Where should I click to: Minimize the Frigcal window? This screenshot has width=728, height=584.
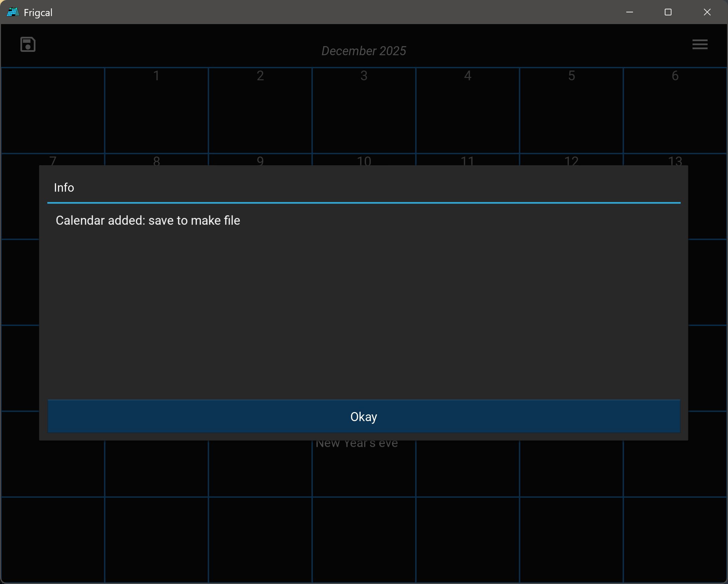[x=629, y=12]
